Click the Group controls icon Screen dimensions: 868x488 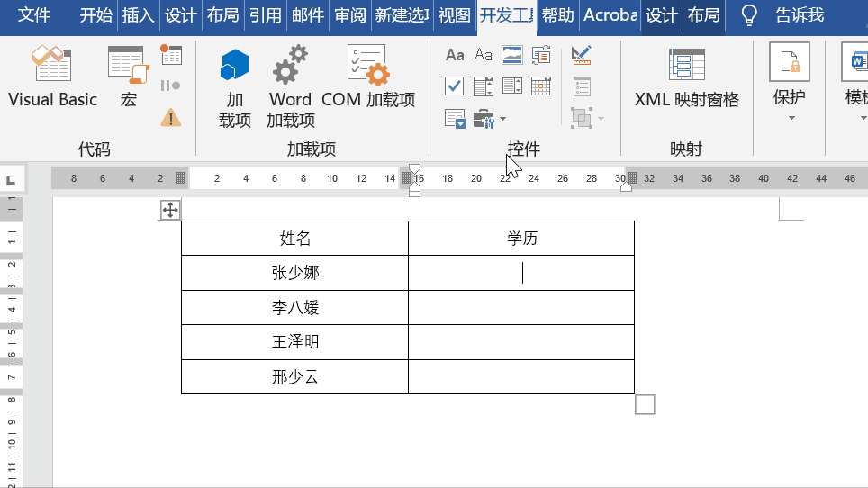(582, 118)
